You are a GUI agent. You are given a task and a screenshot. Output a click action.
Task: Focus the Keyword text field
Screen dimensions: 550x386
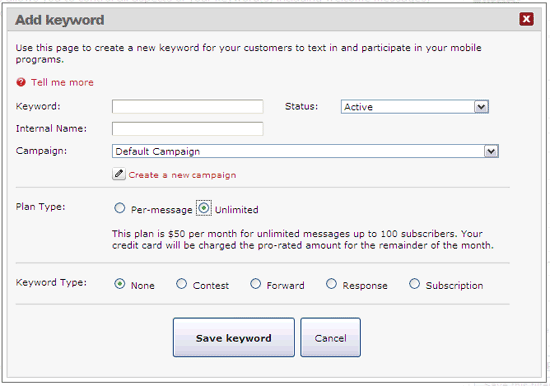coord(188,106)
